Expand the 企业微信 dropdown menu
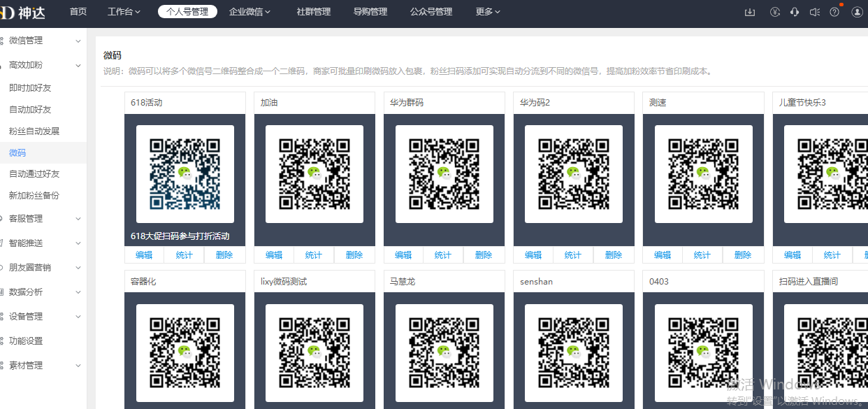The height and width of the screenshot is (409, 868). click(249, 12)
